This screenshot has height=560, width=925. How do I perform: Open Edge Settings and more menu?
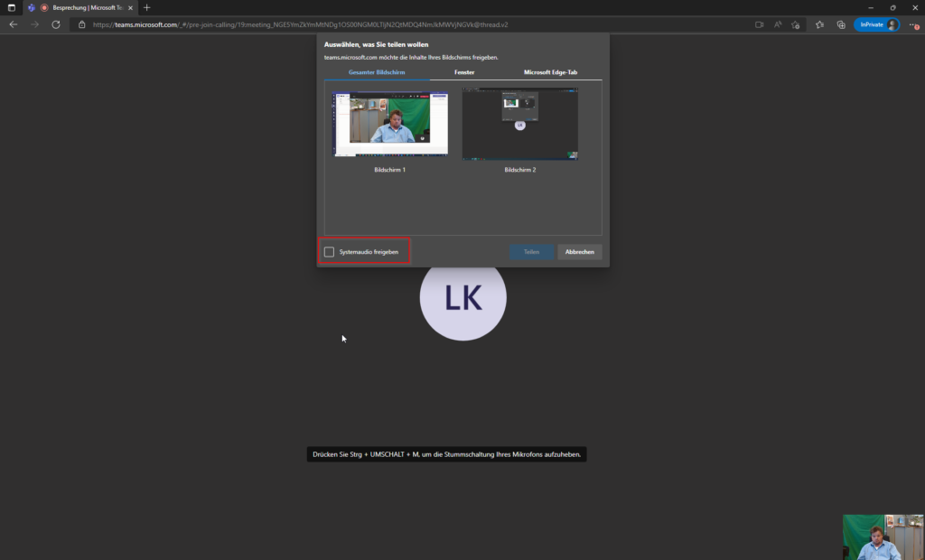point(914,24)
